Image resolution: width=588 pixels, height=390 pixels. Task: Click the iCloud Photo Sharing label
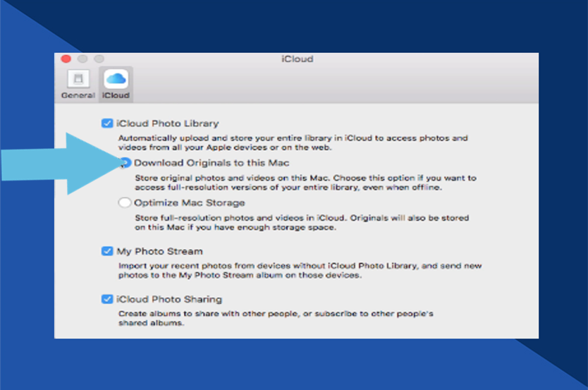pos(169,299)
